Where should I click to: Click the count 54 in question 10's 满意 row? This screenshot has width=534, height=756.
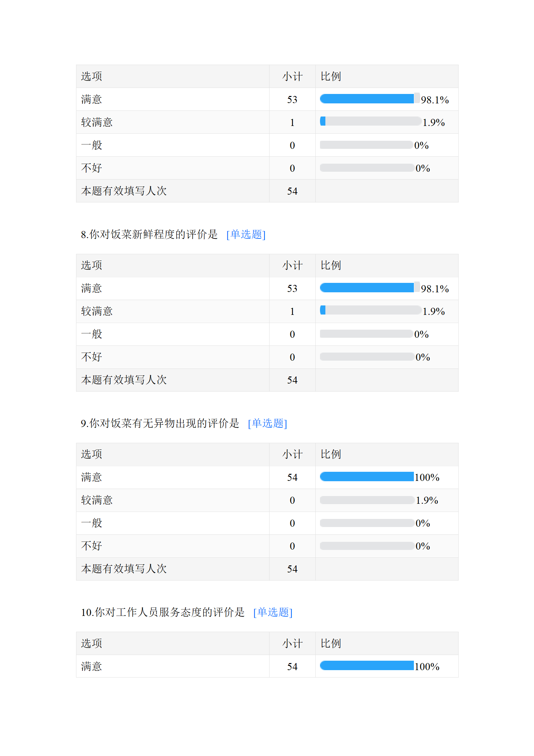[292, 666]
